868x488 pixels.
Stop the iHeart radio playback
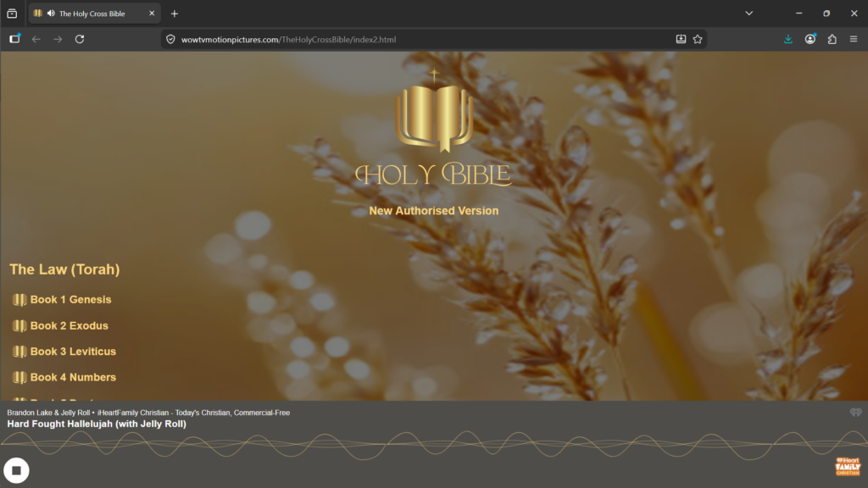point(16,470)
